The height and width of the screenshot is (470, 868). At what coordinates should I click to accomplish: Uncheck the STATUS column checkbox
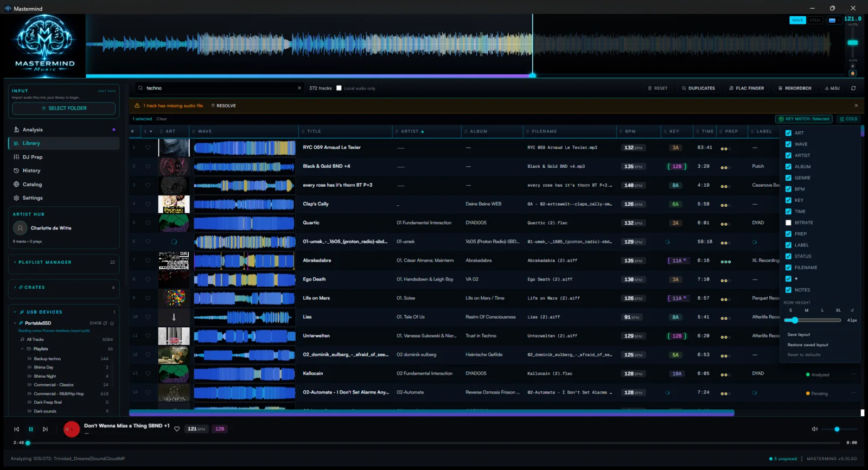(788, 256)
